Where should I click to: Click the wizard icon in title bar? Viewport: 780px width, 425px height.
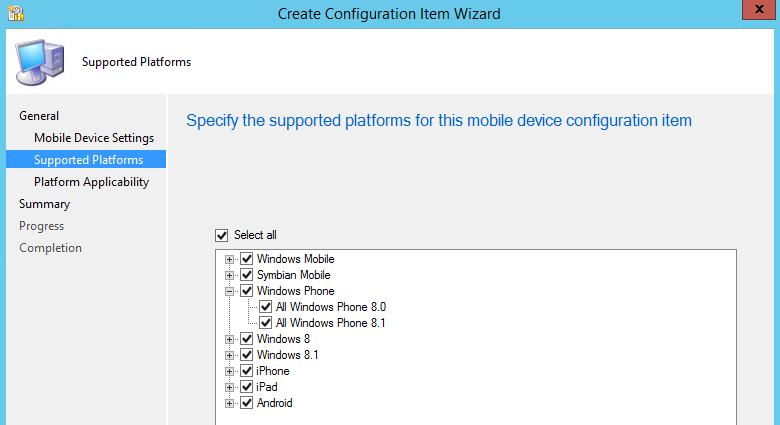[x=14, y=14]
